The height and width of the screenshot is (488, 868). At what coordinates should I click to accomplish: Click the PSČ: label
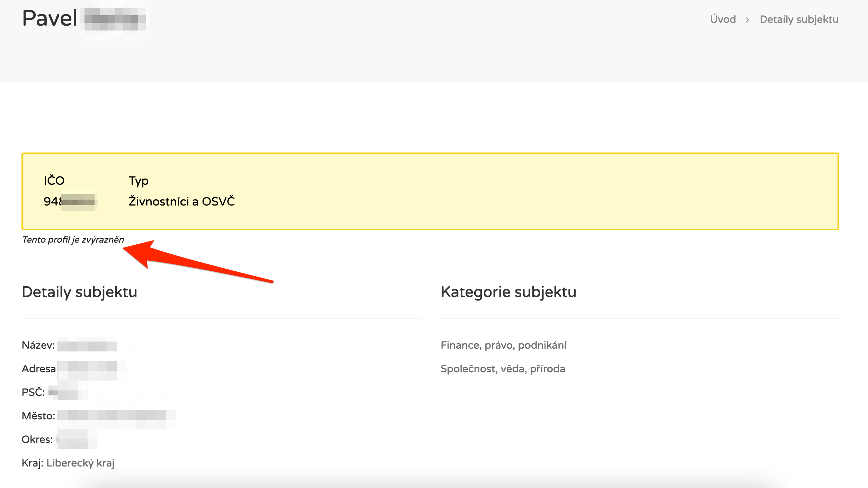(x=33, y=392)
